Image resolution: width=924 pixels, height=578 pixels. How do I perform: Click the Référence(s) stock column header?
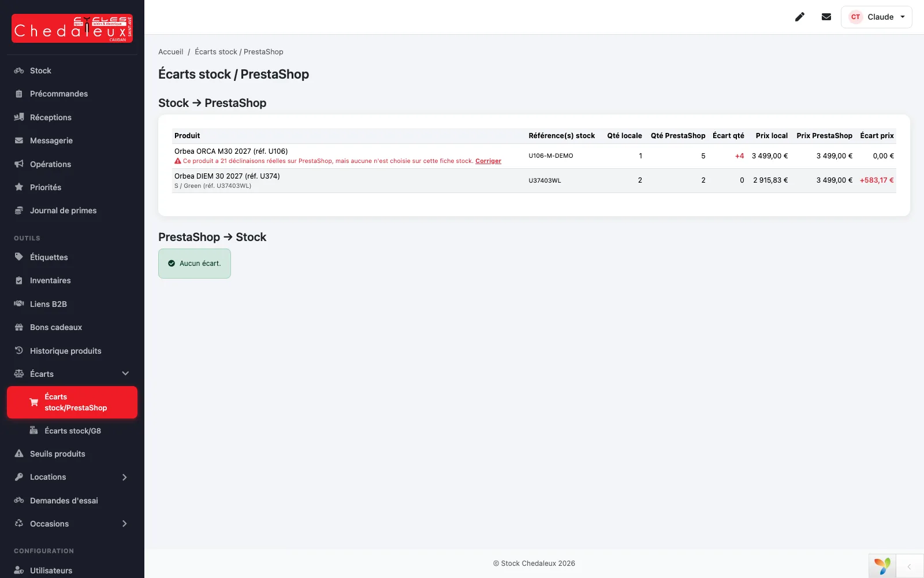(561, 136)
